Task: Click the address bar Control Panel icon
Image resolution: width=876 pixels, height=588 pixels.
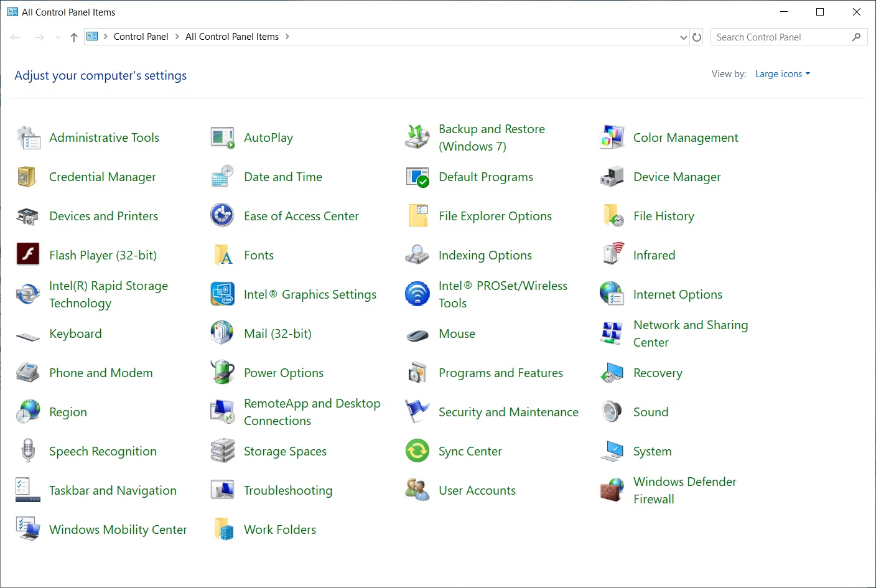Action: (x=93, y=37)
